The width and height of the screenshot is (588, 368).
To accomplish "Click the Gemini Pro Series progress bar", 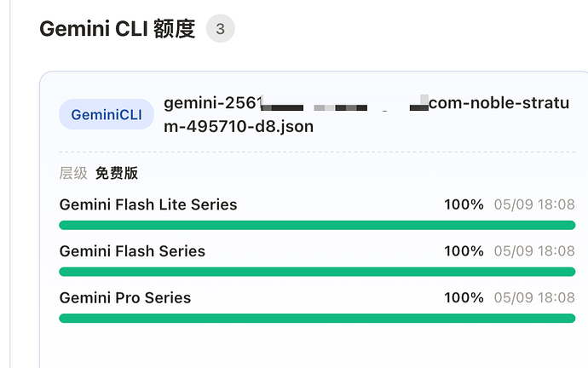I will pyautogui.click(x=317, y=318).
